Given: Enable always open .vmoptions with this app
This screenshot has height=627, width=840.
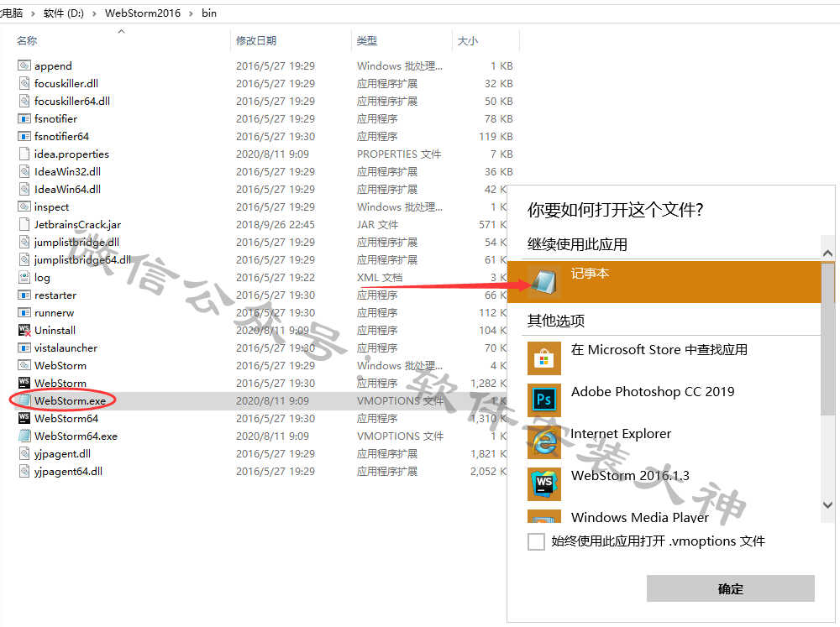Looking at the screenshot, I should tap(536, 542).
